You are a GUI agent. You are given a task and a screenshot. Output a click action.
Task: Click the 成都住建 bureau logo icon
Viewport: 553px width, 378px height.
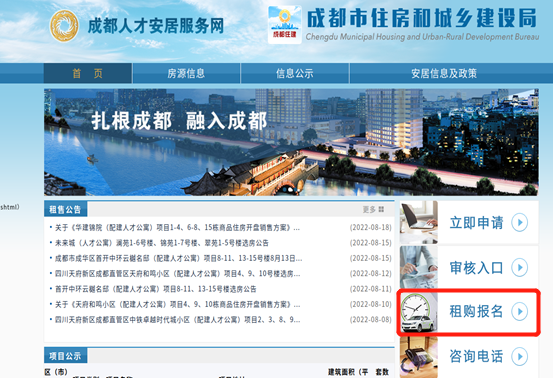(x=285, y=25)
